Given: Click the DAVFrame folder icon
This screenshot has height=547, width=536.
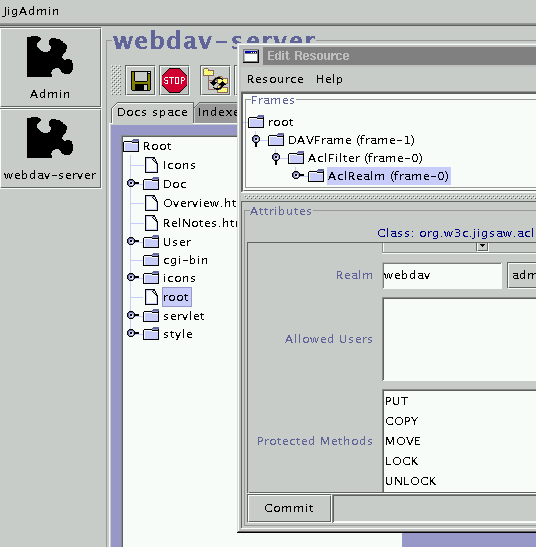Looking at the screenshot, I should click(276, 140).
